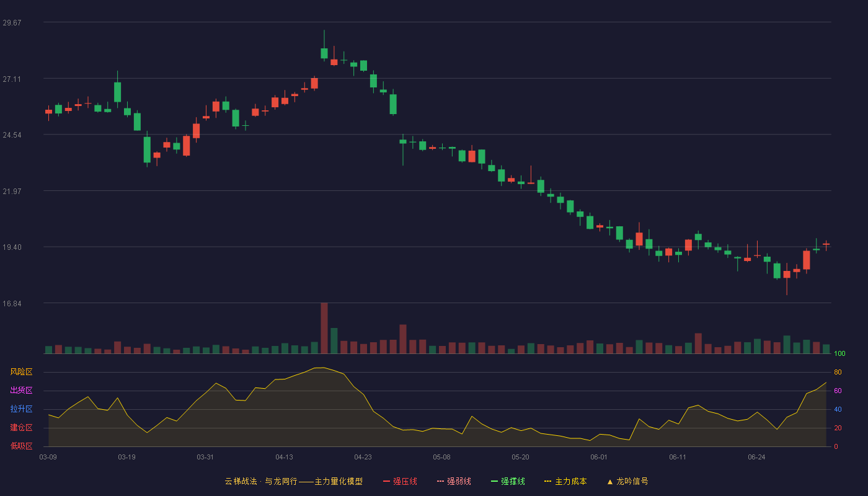Image resolution: width=868 pixels, height=496 pixels.
Task: Toggle the 强压线 legend series
Action: [400, 481]
